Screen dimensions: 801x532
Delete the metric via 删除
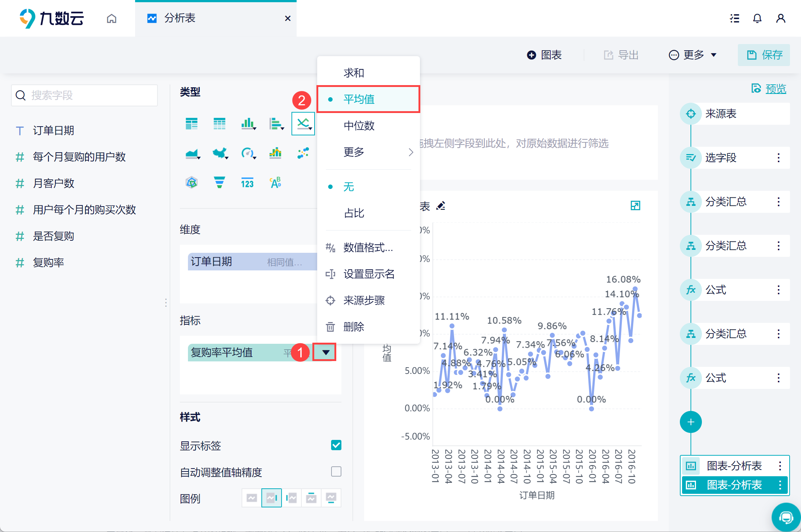[368, 327]
